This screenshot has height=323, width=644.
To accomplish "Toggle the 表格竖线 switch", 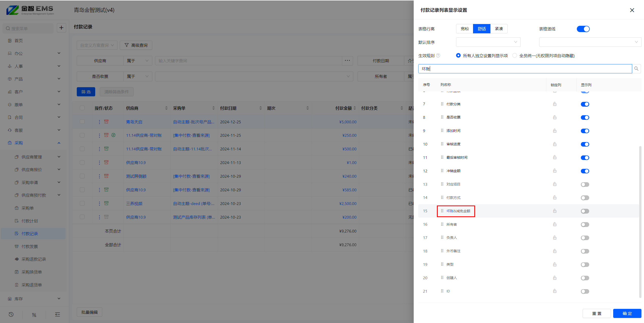I will click(x=583, y=29).
